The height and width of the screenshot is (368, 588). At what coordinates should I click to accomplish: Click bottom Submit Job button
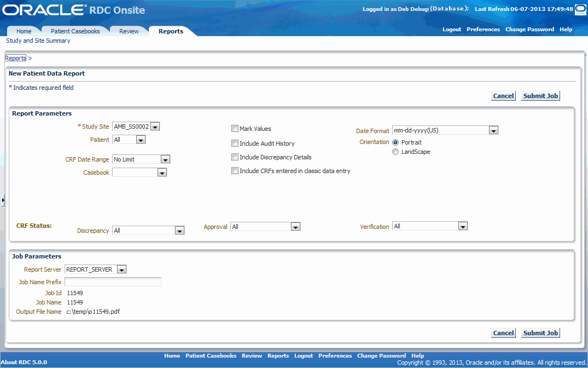540,333
